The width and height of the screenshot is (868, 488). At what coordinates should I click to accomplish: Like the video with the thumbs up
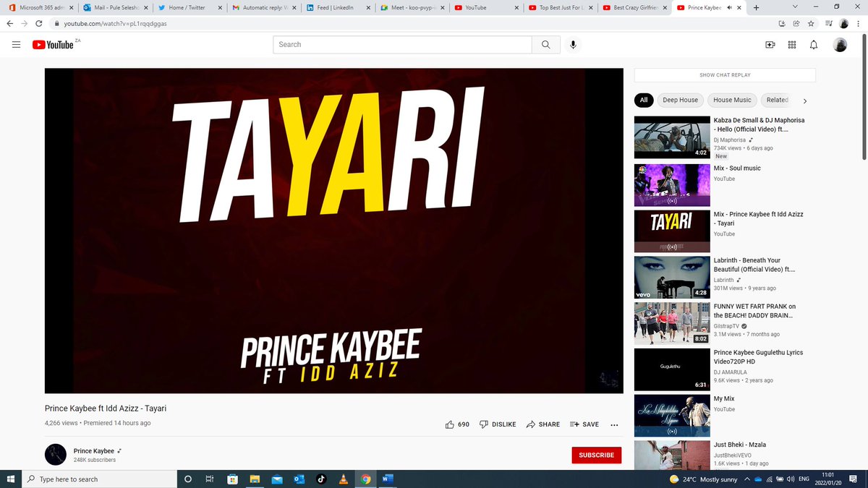point(450,424)
